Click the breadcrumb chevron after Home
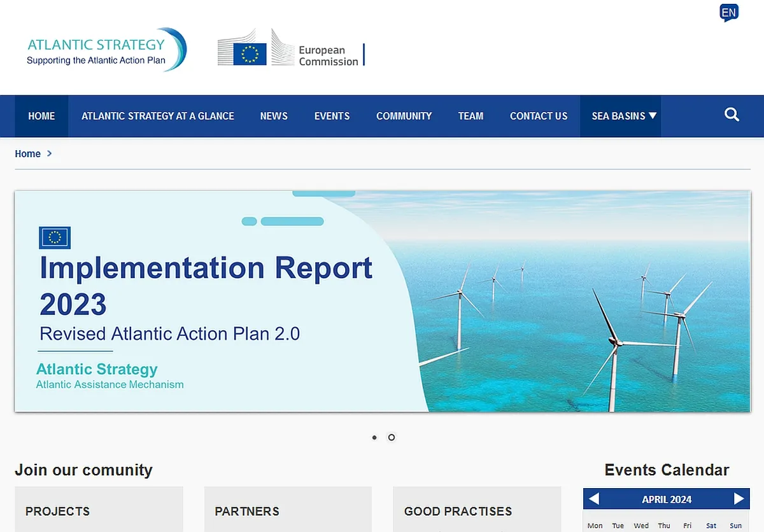The width and height of the screenshot is (764, 532). point(50,153)
